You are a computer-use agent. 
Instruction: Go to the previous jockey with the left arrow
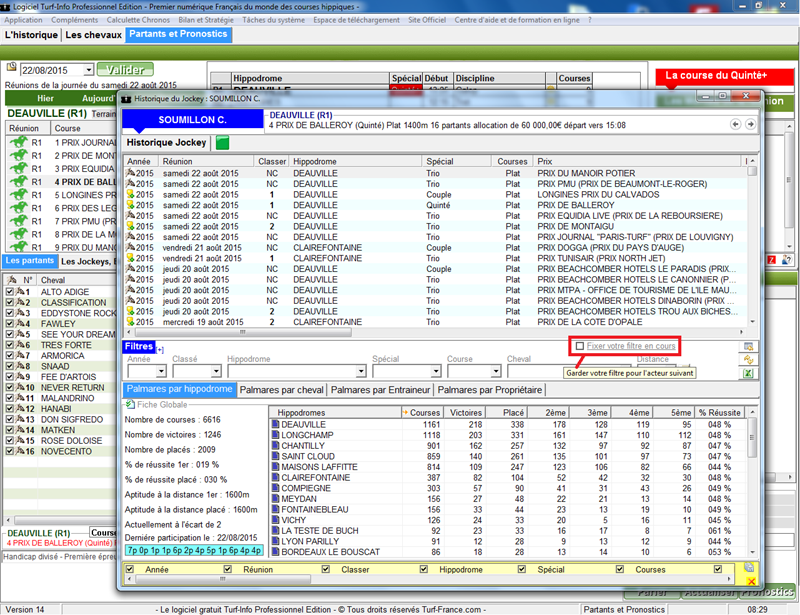pos(735,125)
